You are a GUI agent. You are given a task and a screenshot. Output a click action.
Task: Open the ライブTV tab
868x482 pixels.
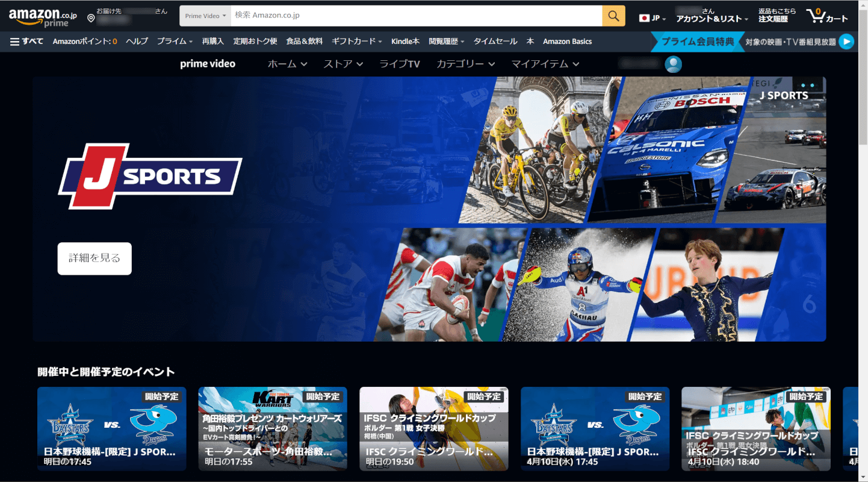pos(399,64)
